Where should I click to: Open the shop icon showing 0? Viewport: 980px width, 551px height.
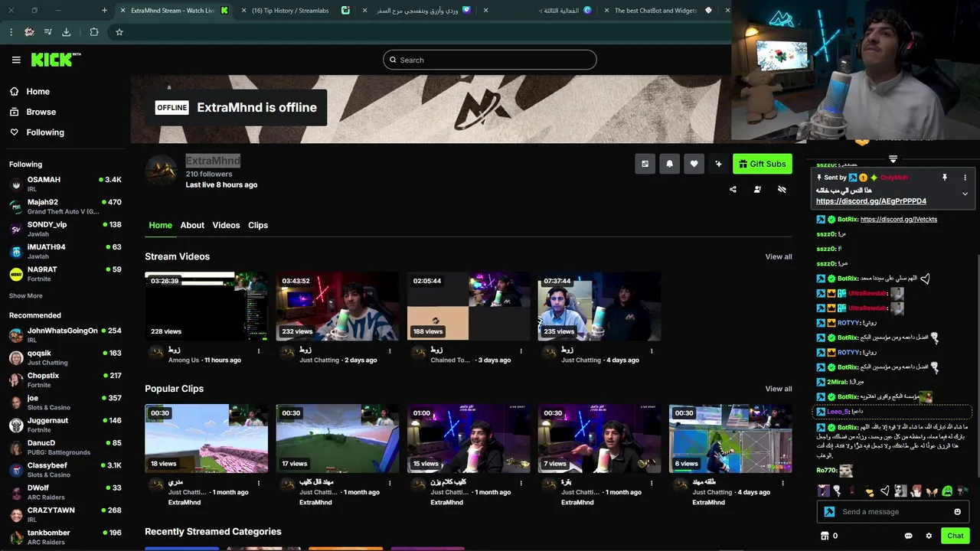pos(829,536)
